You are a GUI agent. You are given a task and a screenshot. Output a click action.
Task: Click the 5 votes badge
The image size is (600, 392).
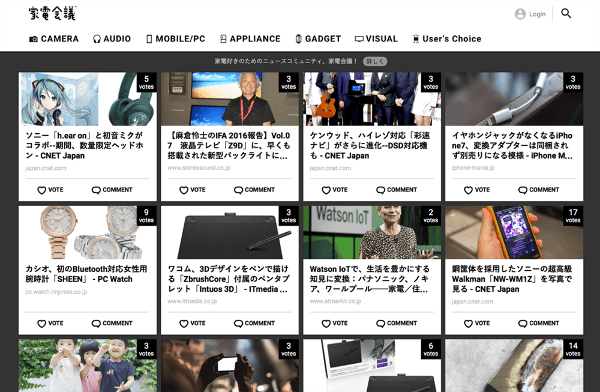[147, 82]
